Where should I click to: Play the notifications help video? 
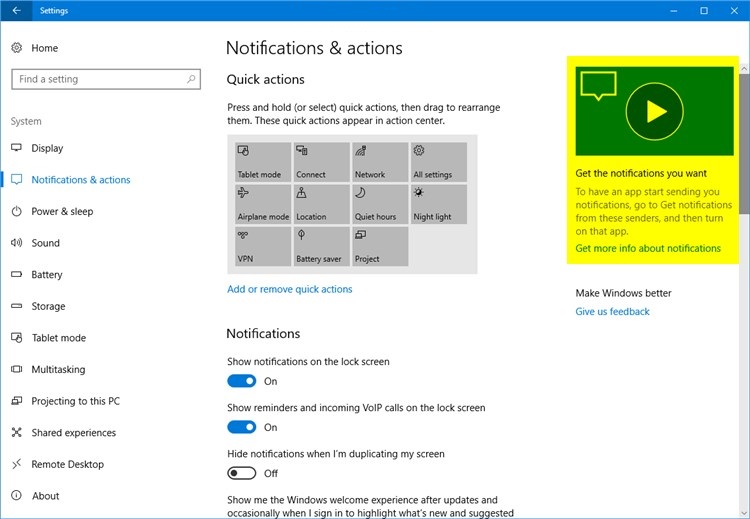[x=654, y=111]
